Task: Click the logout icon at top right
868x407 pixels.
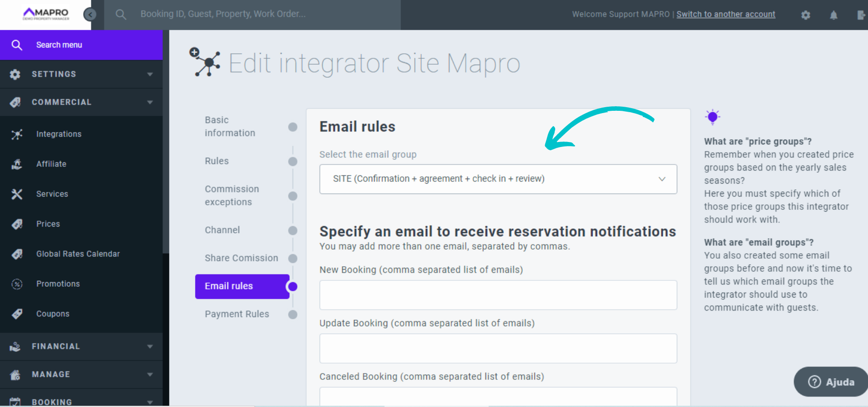Action: click(x=861, y=15)
